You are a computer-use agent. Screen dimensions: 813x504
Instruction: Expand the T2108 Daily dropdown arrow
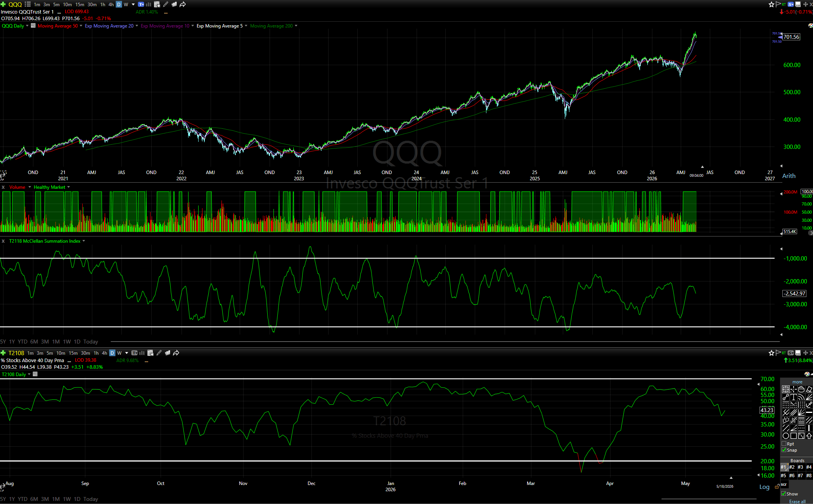point(29,375)
